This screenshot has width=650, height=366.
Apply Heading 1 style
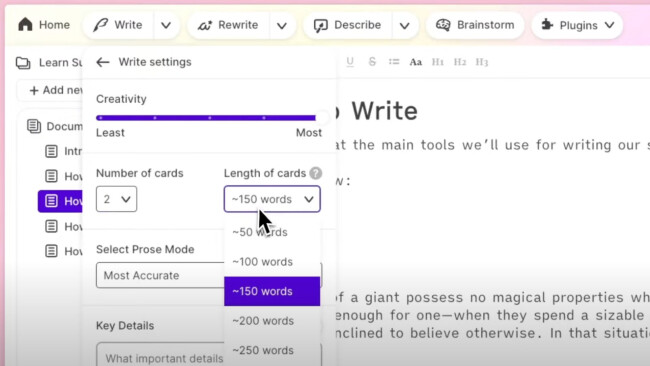pos(438,62)
